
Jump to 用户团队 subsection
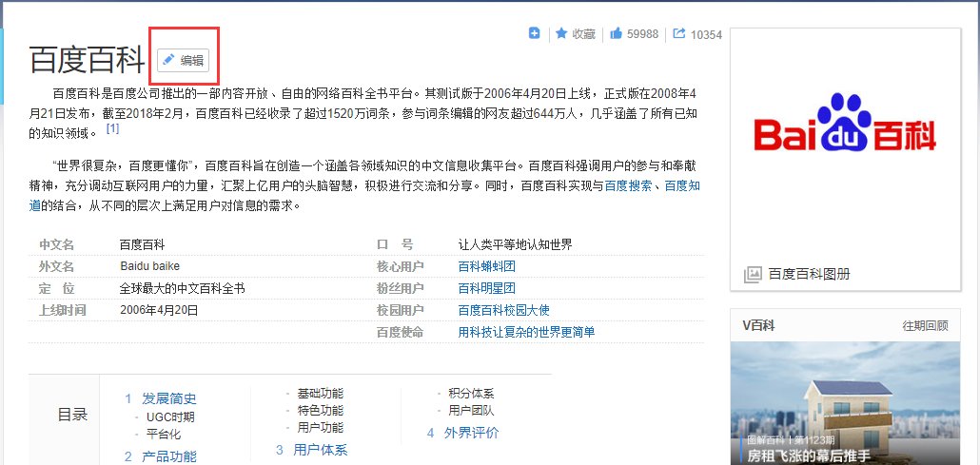471,411
